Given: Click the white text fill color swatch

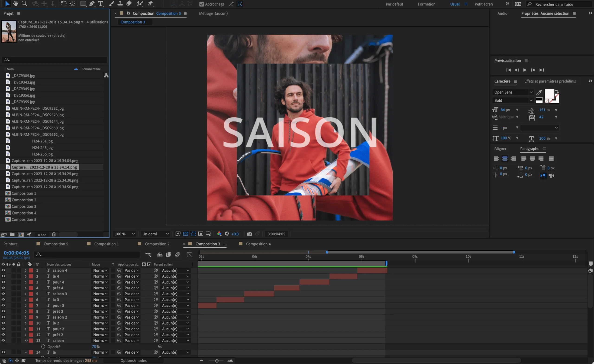Looking at the screenshot, I should click(x=549, y=94).
